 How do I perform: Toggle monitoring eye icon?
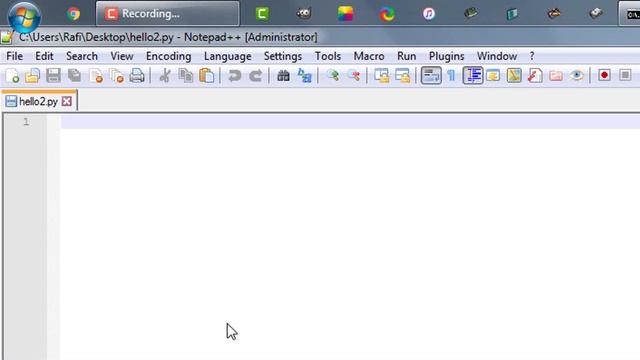tap(577, 76)
